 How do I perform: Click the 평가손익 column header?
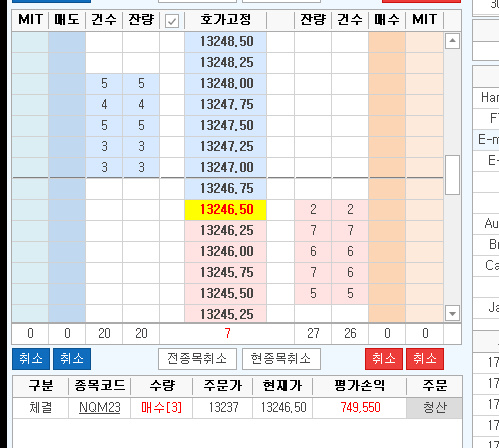(x=360, y=386)
